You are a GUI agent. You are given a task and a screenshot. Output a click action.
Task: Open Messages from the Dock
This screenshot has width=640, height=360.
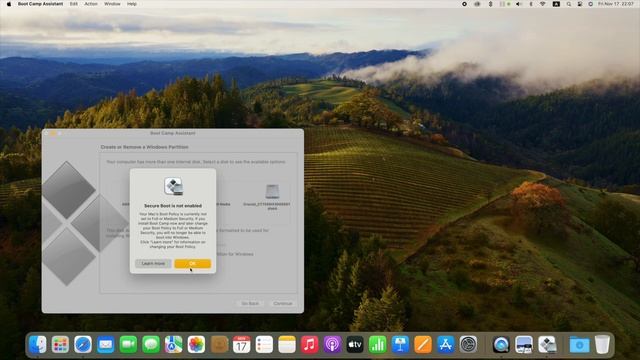[x=151, y=345]
